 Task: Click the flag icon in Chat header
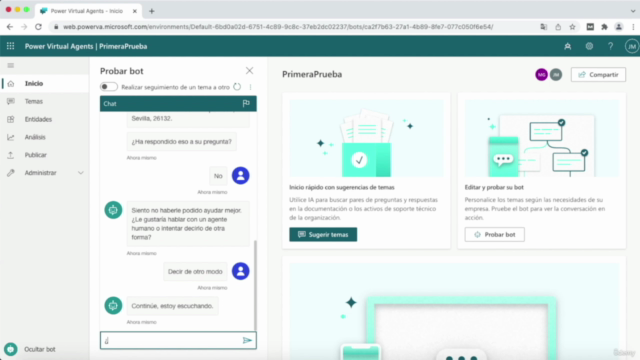(246, 104)
